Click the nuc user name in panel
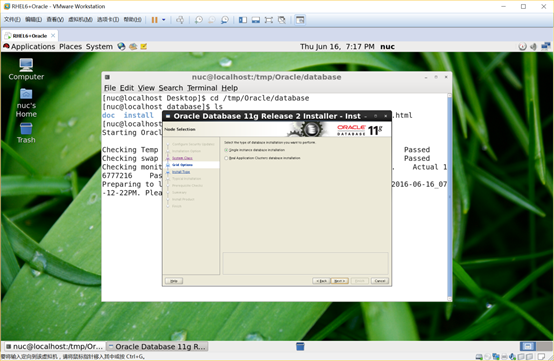This screenshot has width=554, height=361. pyautogui.click(x=387, y=46)
